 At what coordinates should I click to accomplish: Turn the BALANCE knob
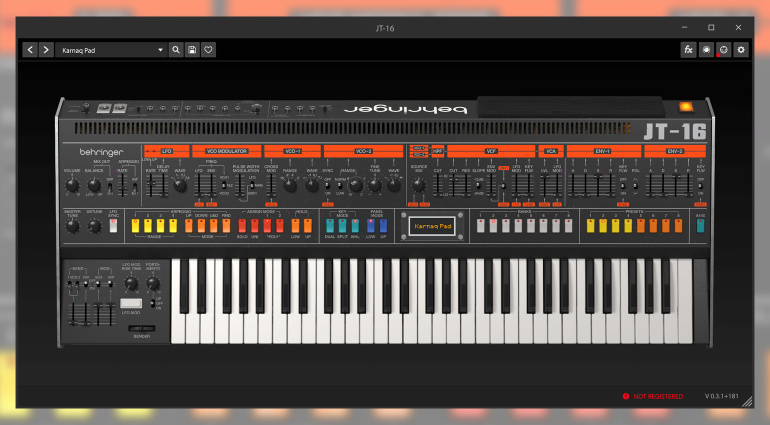point(94,186)
